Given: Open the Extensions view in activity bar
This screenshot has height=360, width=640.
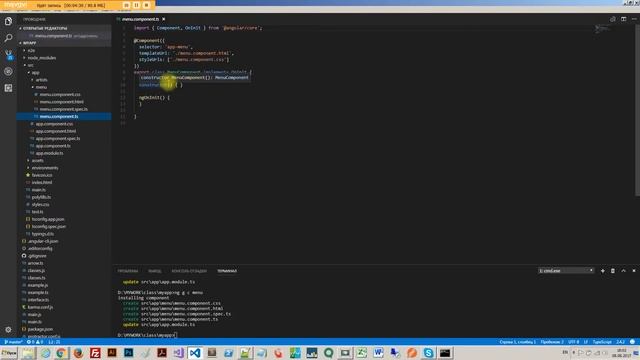Looking at the screenshot, I should click(8, 88).
